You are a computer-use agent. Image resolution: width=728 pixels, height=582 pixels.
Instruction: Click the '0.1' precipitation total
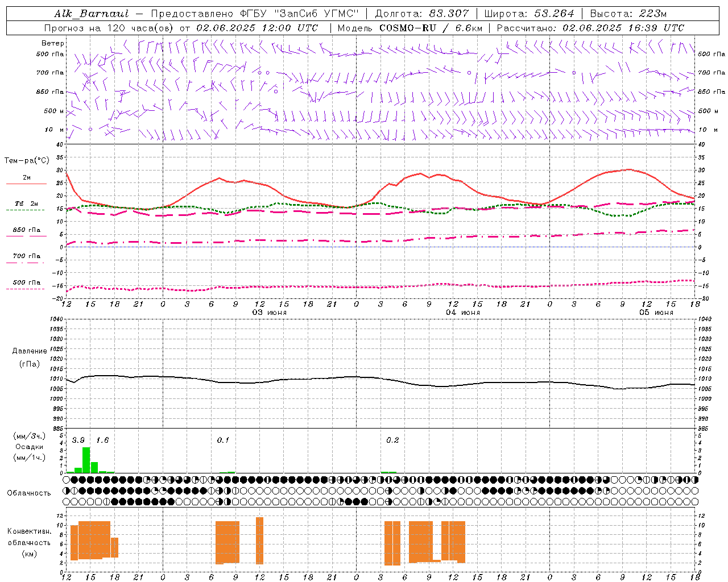(x=223, y=440)
